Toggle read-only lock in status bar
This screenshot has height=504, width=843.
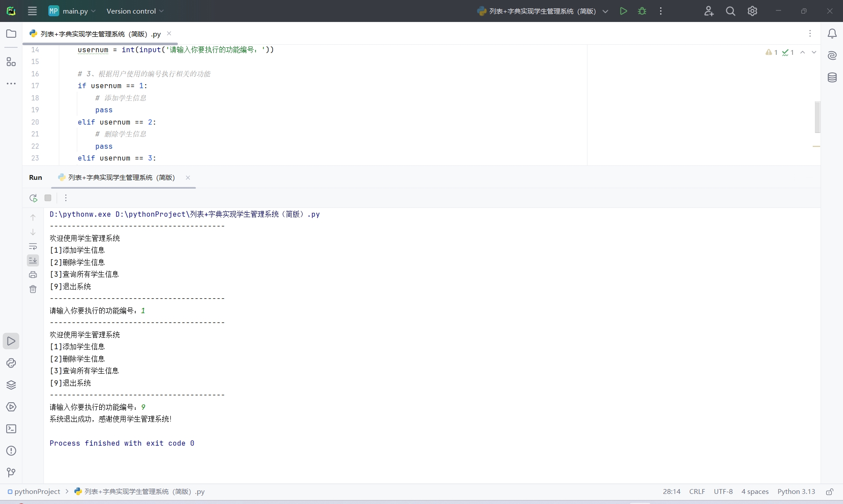coord(829,492)
